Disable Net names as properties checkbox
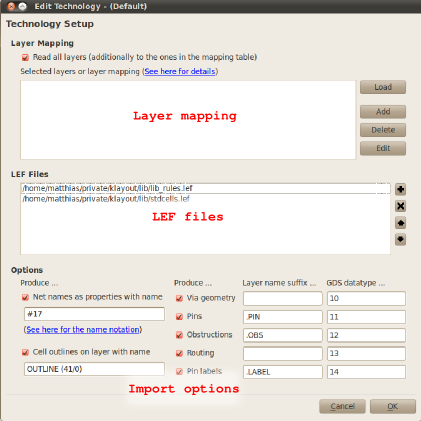The width and height of the screenshot is (421, 421). tap(25, 297)
